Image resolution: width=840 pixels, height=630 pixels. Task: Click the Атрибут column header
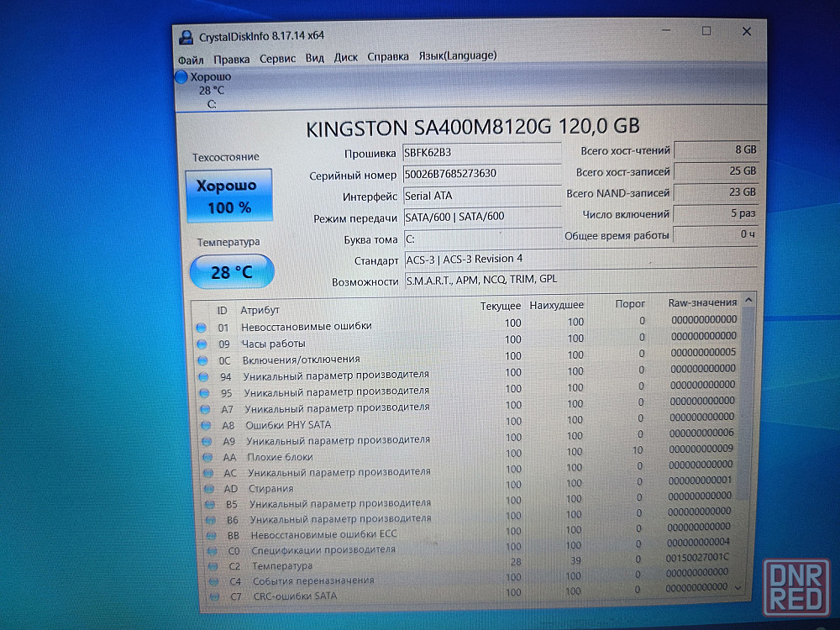click(260, 310)
